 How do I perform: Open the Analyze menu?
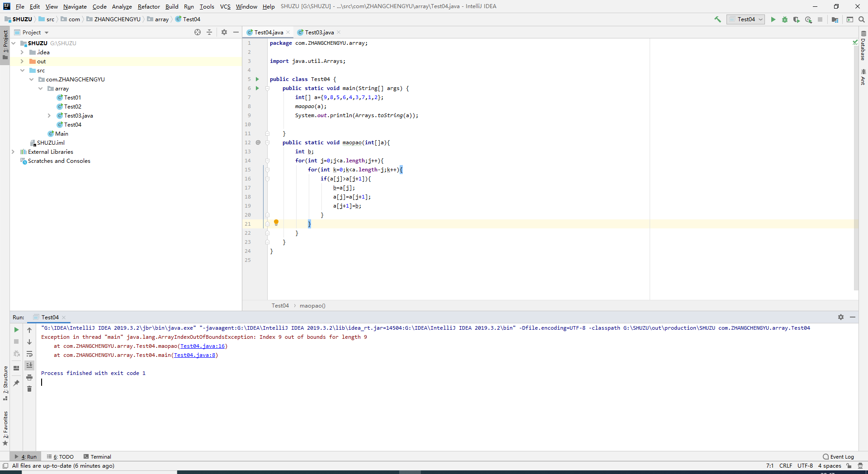[x=122, y=6]
